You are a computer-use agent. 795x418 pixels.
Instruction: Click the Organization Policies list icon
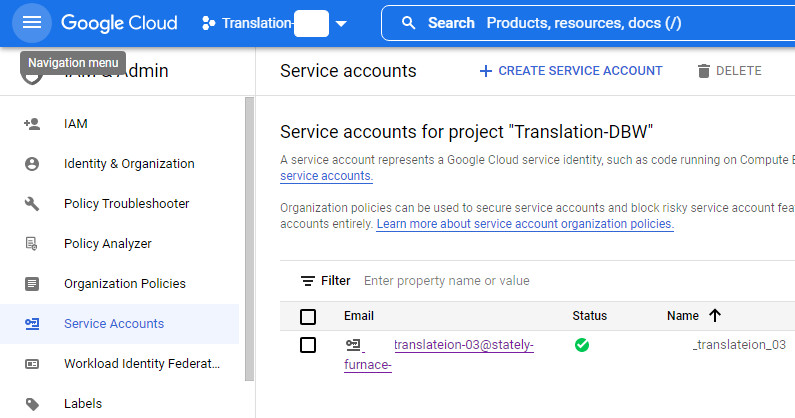[32, 284]
